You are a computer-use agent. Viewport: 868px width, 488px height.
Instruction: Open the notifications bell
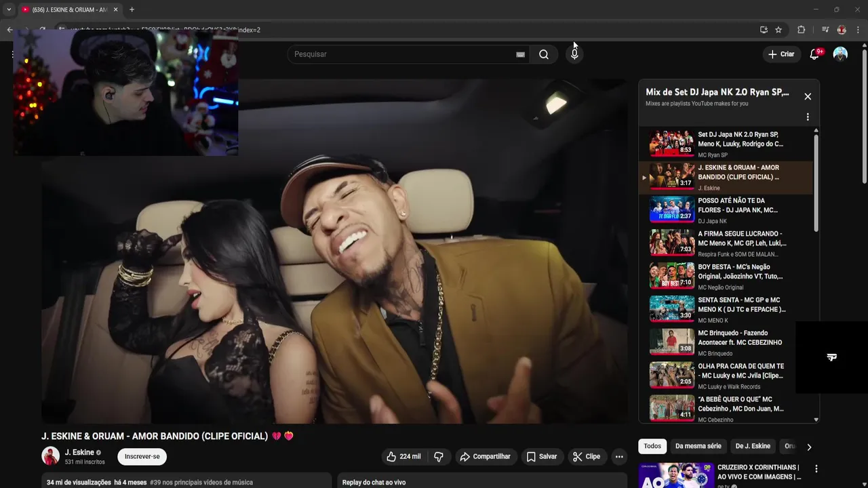point(814,54)
